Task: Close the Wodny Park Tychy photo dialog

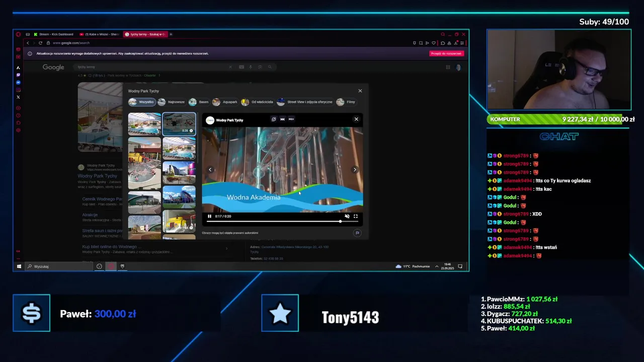Action: pyautogui.click(x=360, y=91)
